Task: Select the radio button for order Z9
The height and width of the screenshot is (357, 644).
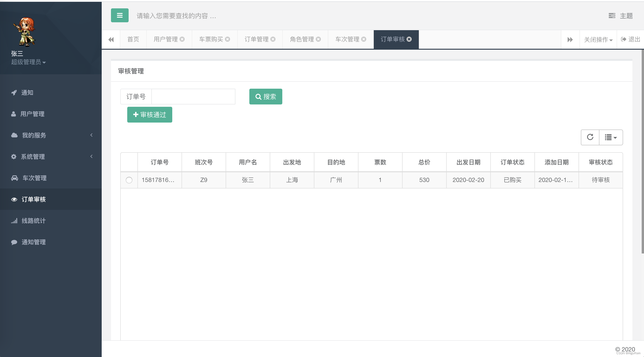Action: click(129, 180)
